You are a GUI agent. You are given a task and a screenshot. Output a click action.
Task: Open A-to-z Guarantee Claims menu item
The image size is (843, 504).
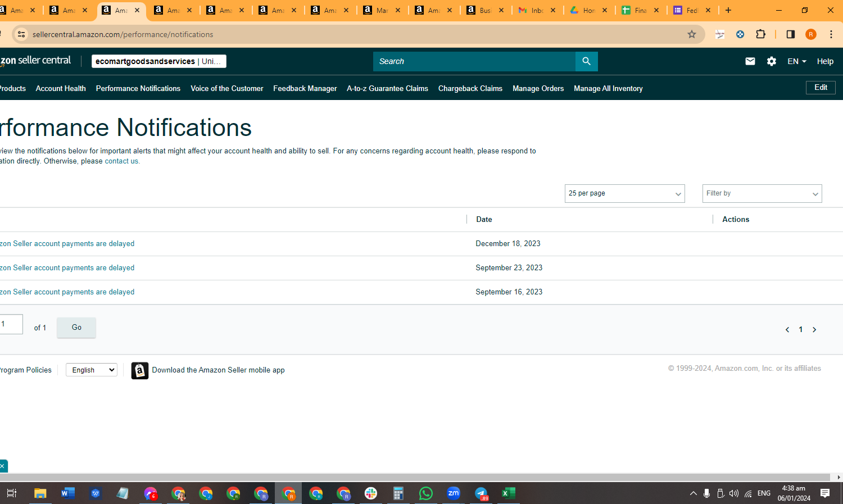click(387, 88)
